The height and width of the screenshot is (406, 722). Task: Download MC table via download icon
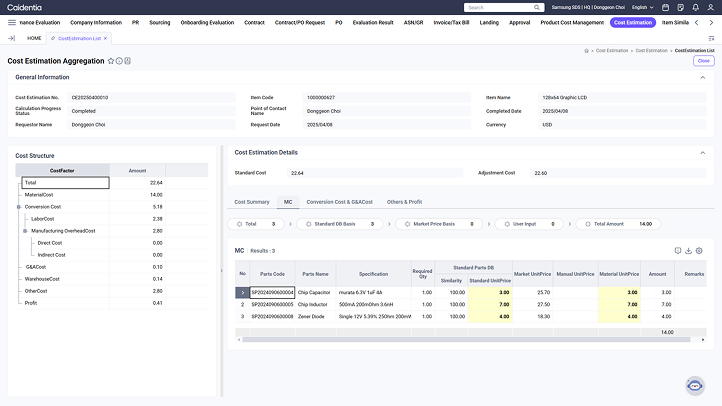click(x=688, y=250)
